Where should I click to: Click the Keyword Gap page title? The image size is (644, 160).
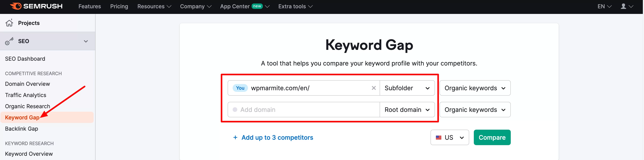(x=369, y=45)
